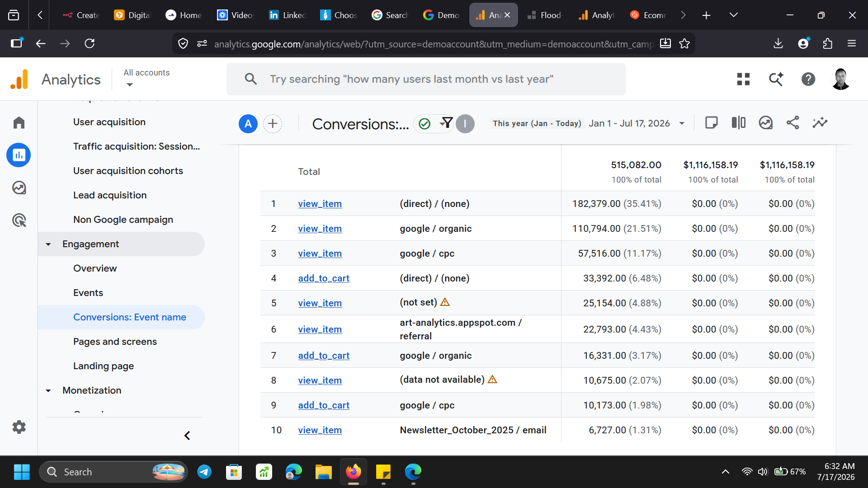Select the Newsletter_October_2025 / email cell

pyautogui.click(x=473, y=430)
